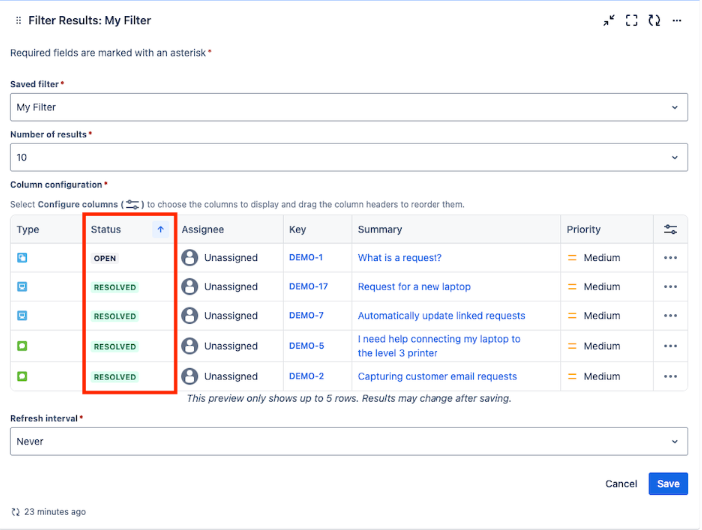702x530 pixels.
Task: Click the last-refreshed icon beside 23 minutes ago
Action: pos(16,512)
